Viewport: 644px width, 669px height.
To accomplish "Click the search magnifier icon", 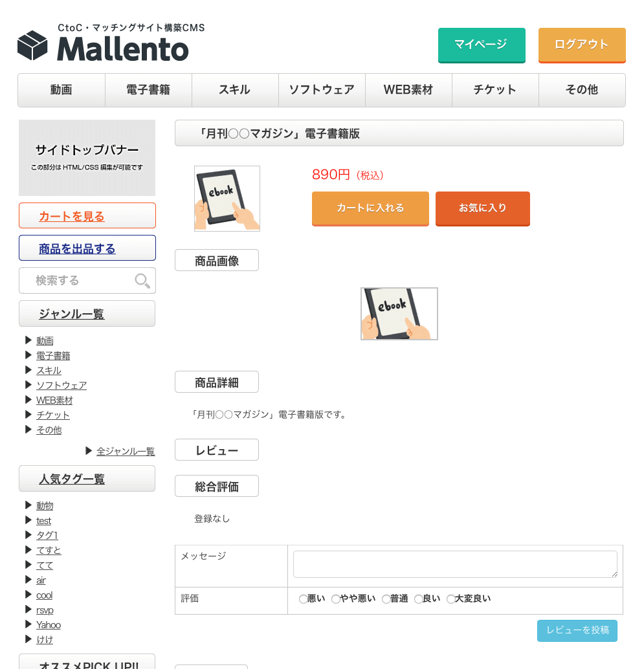I will pyautogui.click(x=142, y=281).
